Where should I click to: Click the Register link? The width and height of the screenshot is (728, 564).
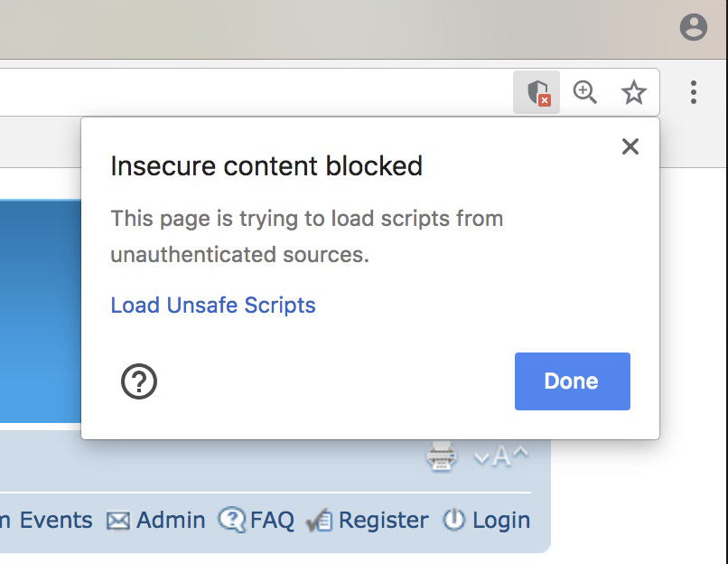coord(384,520)
